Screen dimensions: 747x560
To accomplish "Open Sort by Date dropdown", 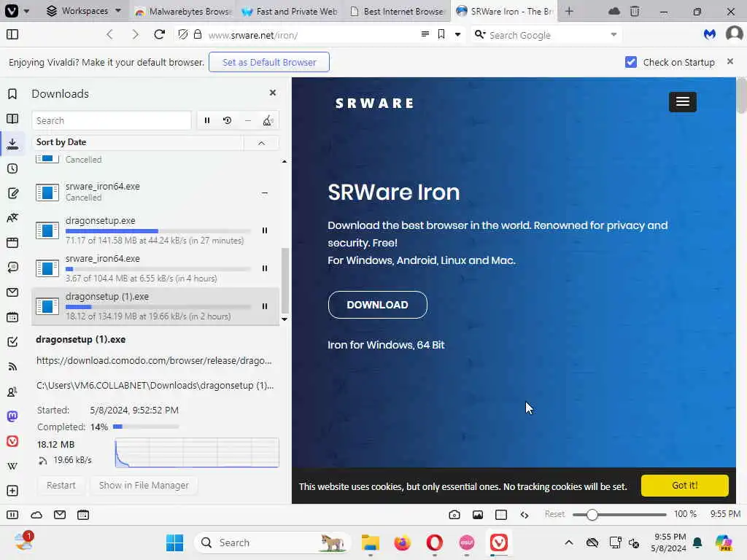I will [x=138, y=142].
